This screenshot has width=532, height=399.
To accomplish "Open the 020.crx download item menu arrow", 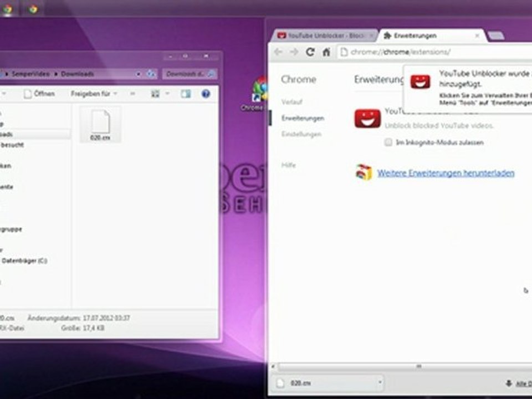I will coord(380,383).
